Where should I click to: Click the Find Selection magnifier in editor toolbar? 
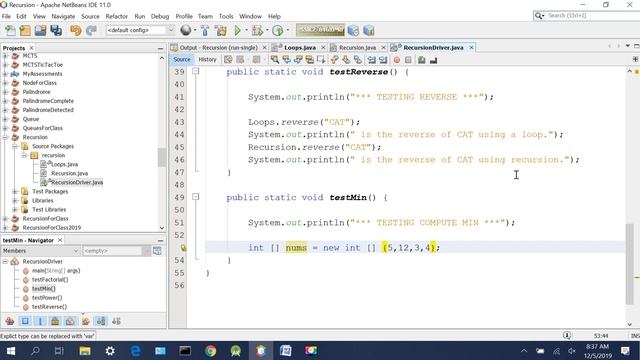275,60
